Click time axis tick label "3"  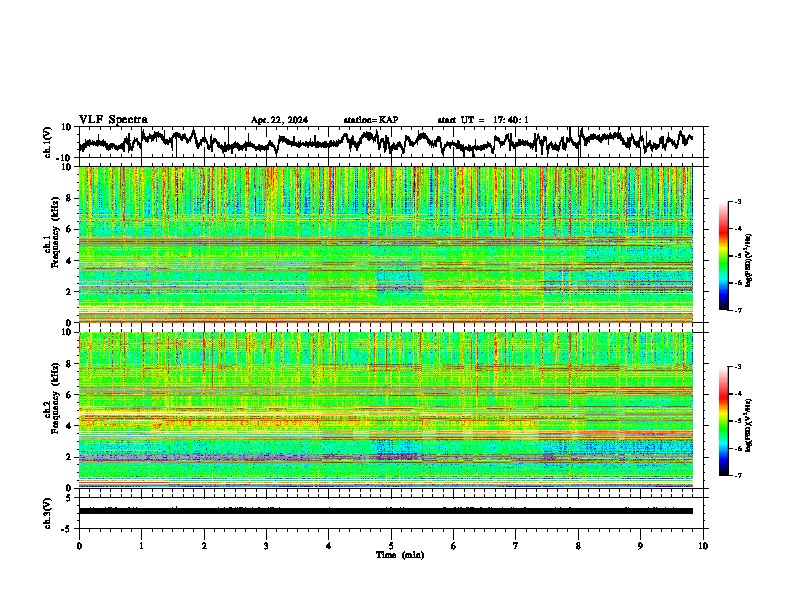[266, 546]
